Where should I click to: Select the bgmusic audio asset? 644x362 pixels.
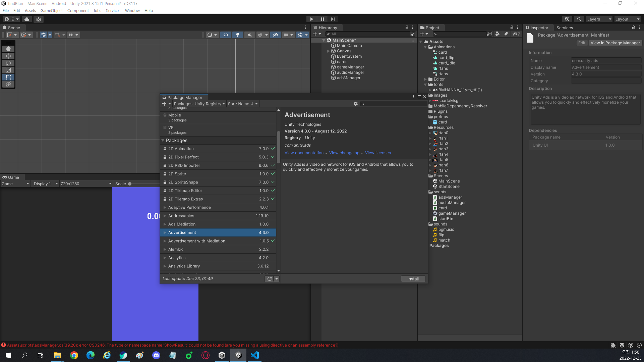pos(446,229)
